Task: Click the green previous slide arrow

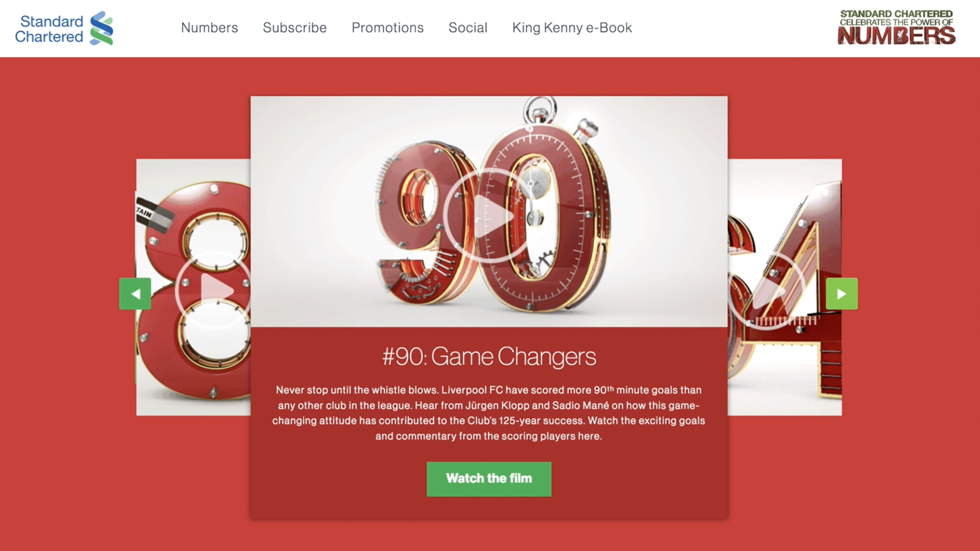Action: [135, 294]
